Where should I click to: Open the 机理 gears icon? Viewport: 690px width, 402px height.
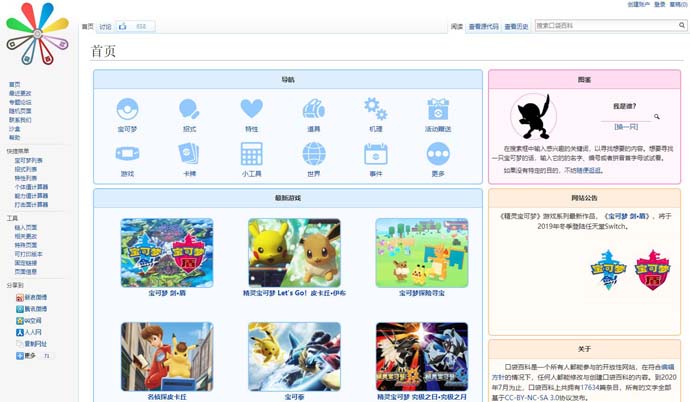click(375, 109)
